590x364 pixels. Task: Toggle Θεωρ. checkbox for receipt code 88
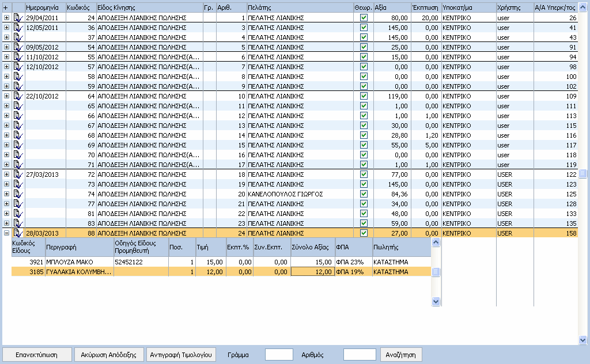point(364,232)
